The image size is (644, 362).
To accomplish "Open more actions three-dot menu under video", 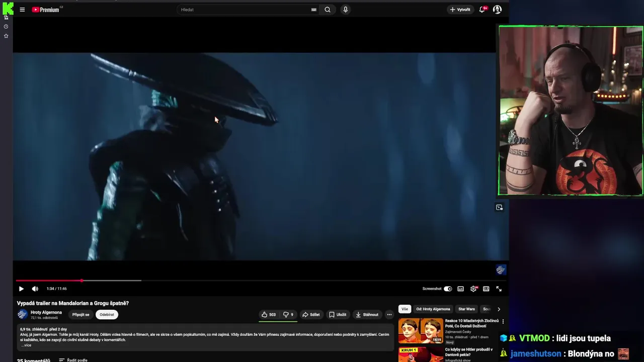I will (x=389, y=315).
